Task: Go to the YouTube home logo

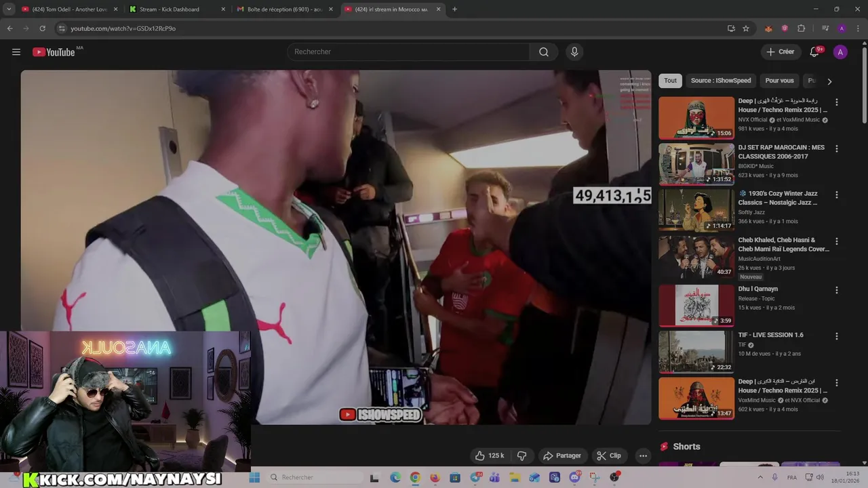Action: coord(54,52)
